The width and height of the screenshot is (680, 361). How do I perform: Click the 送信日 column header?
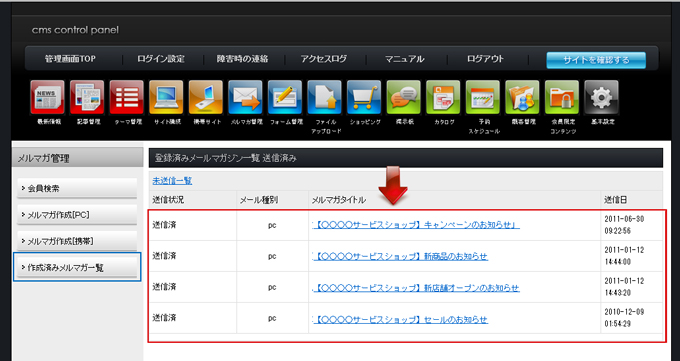point(616,200)
